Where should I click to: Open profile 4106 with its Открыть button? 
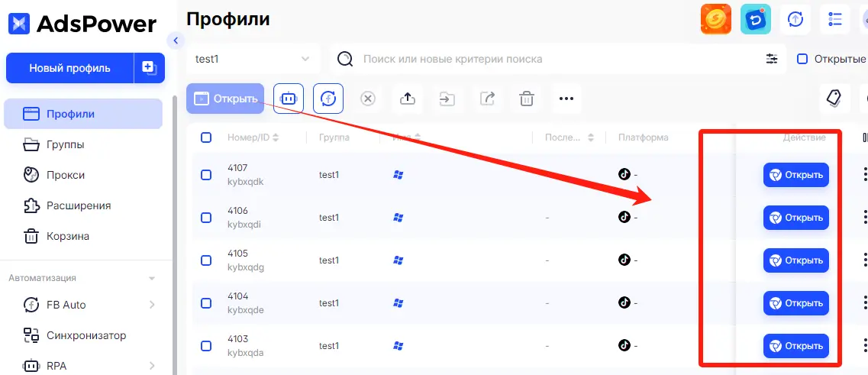pos(796,218)
